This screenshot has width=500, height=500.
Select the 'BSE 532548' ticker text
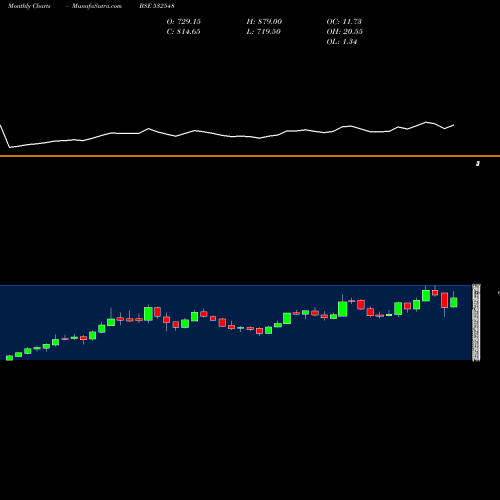pyautogui.click(x=157, y=6)
